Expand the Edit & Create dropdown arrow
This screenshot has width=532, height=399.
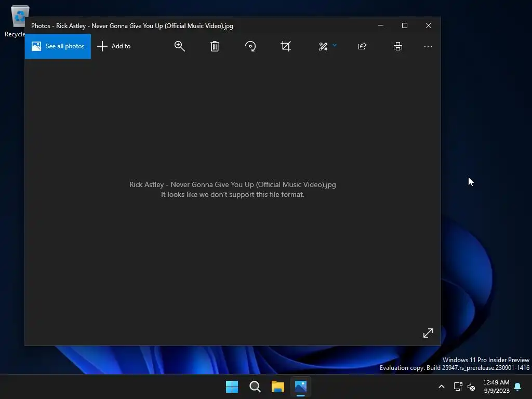(x=335, y=45)
